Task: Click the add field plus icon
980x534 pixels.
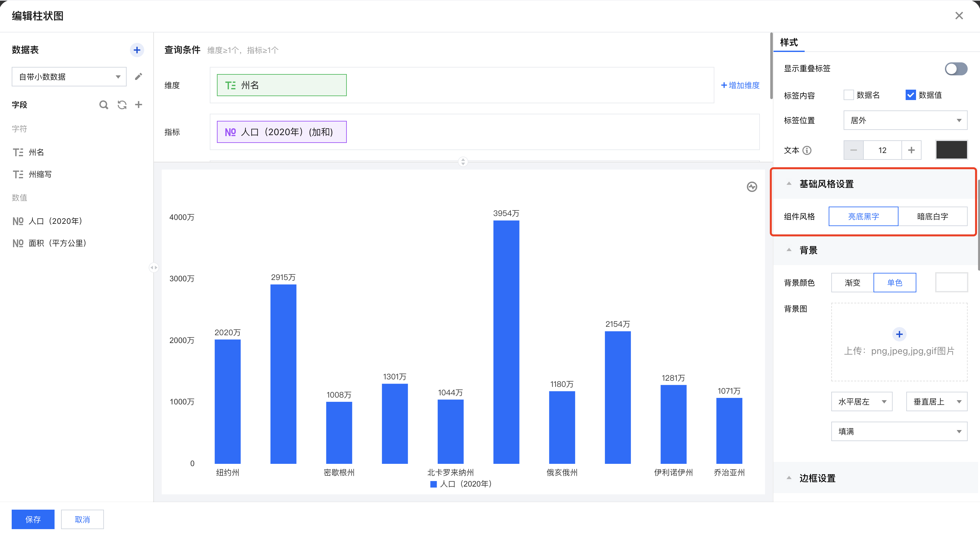Action: 138,105
